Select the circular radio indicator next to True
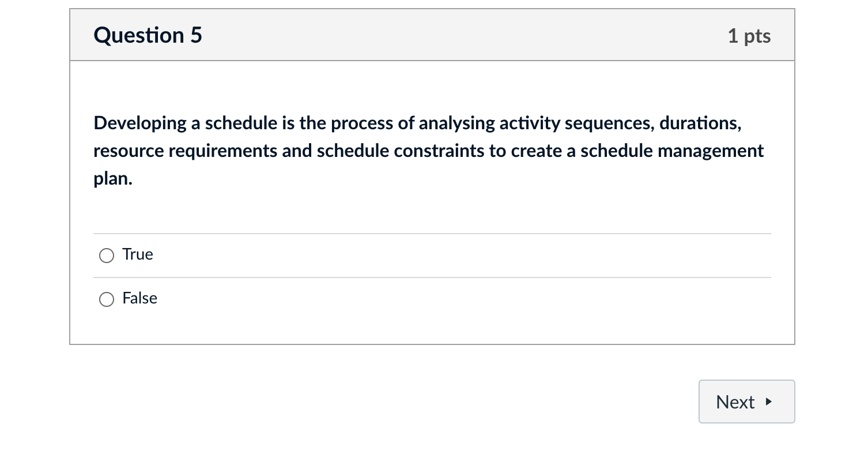Screen dimensions: 868x450 pyautogui.click(x=106, y=255)
